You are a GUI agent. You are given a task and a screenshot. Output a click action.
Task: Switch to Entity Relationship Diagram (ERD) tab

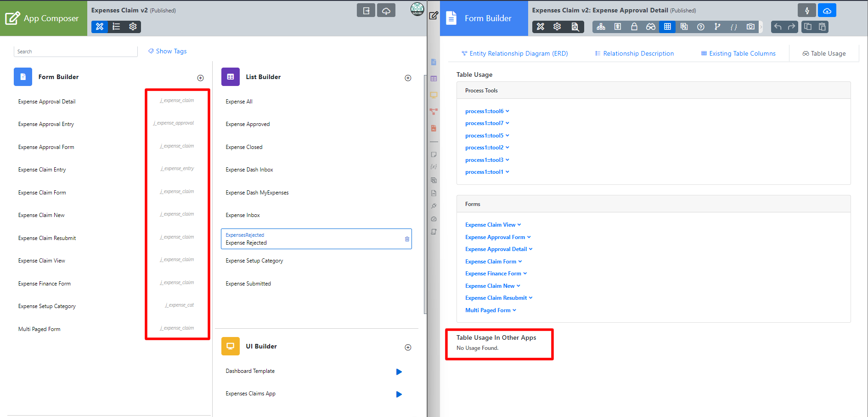click(515, 54)
